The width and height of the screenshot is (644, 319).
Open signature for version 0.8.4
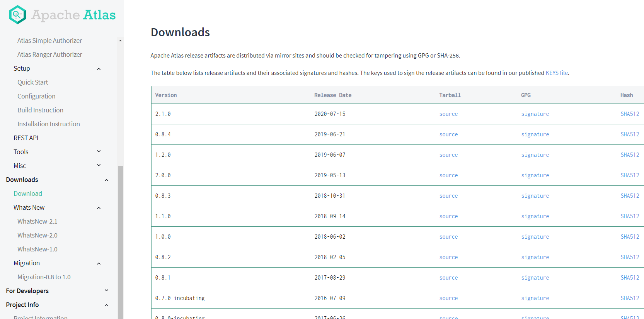click(x=535, y=134)
